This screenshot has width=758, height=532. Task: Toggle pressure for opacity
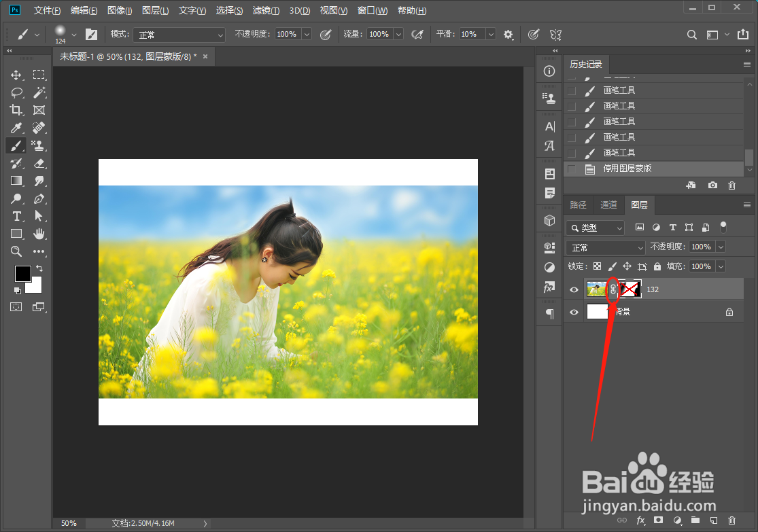[326, 34]
